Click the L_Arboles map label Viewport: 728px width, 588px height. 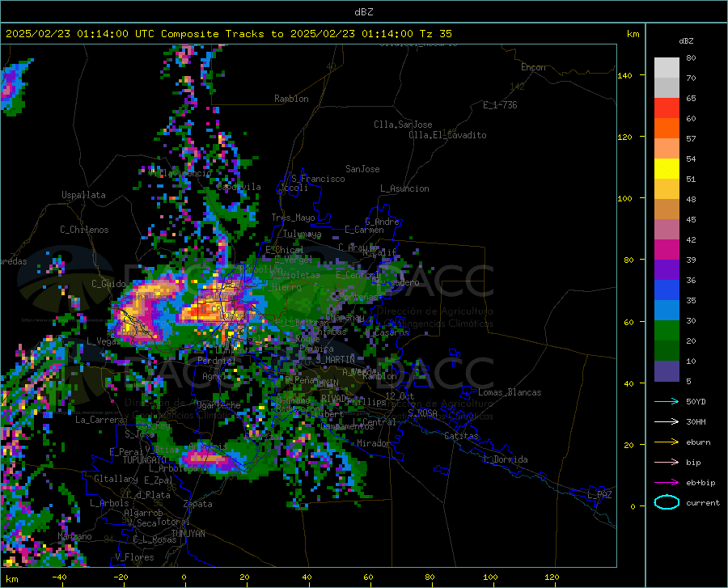(x=109, y=503)
